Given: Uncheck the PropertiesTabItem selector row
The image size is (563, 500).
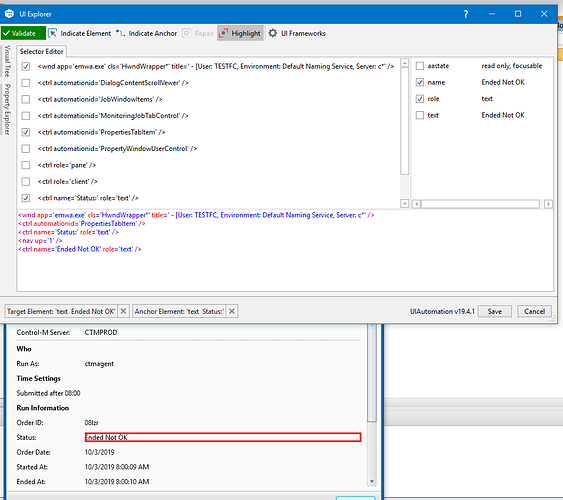Looking at the screenshot, I should [25, 132].
